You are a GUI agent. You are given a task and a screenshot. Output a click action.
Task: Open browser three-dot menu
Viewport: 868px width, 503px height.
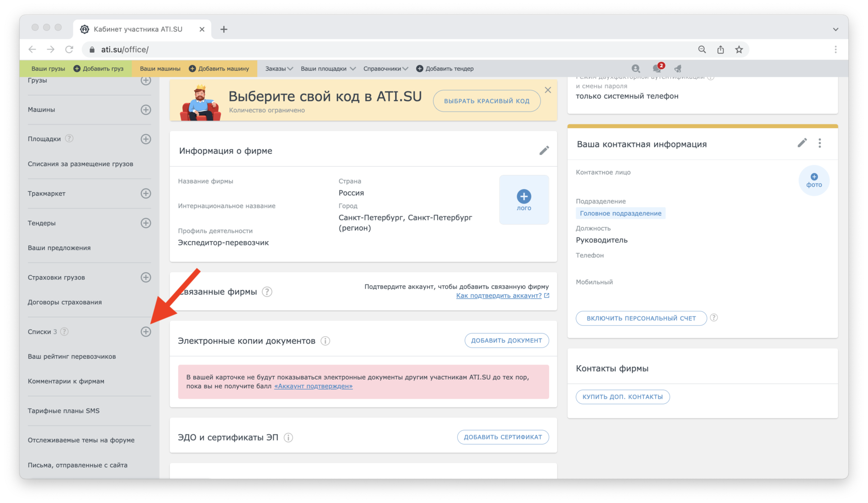click(835, 50)
